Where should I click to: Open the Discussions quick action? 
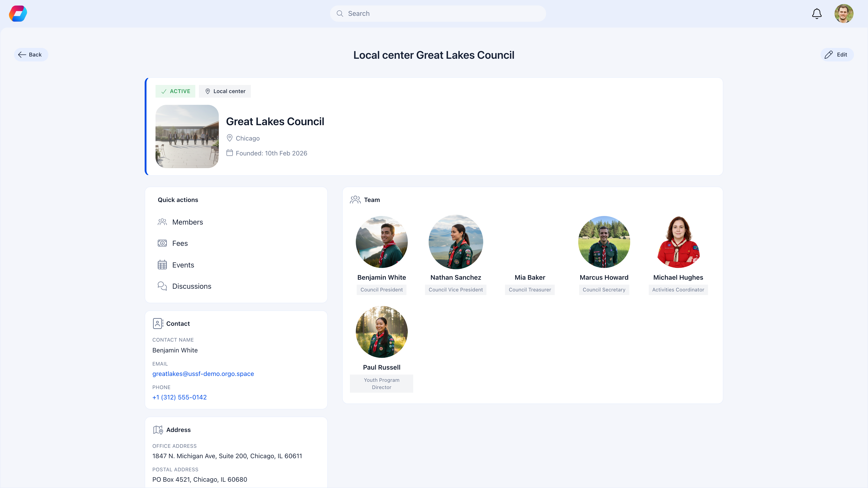(192, 286)
